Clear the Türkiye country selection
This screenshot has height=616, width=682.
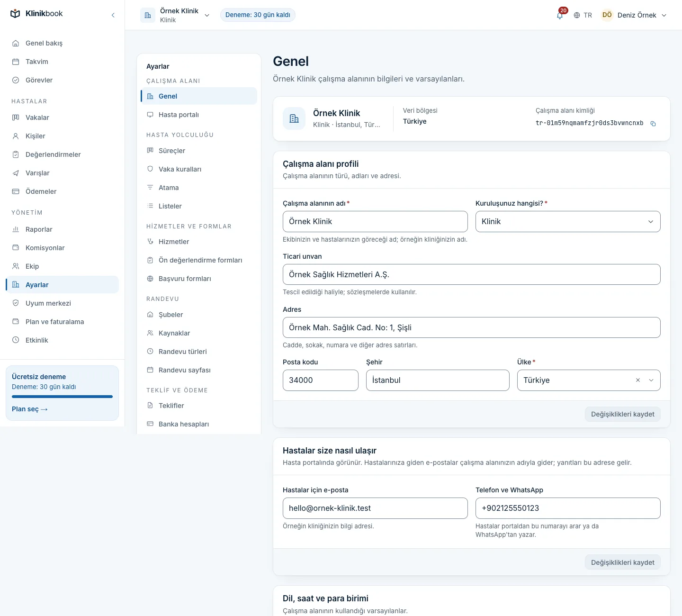(x=638, y=380)
